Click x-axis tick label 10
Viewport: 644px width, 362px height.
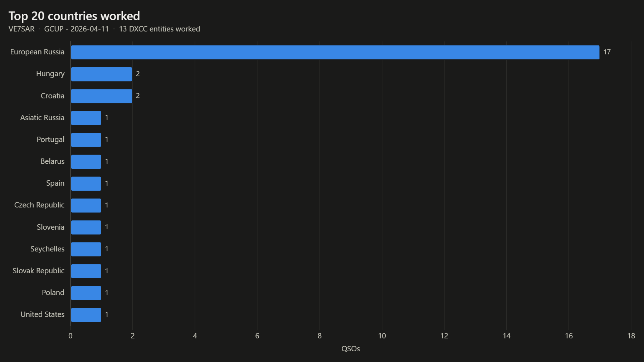[x=382, y=336]
